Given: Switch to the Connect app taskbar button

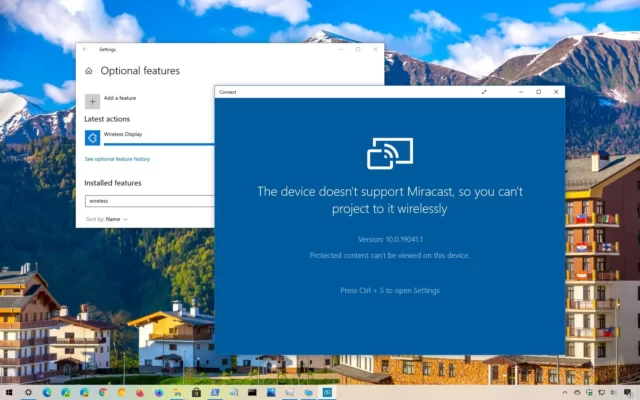Looking at the screenshot, I should (327, 393).
